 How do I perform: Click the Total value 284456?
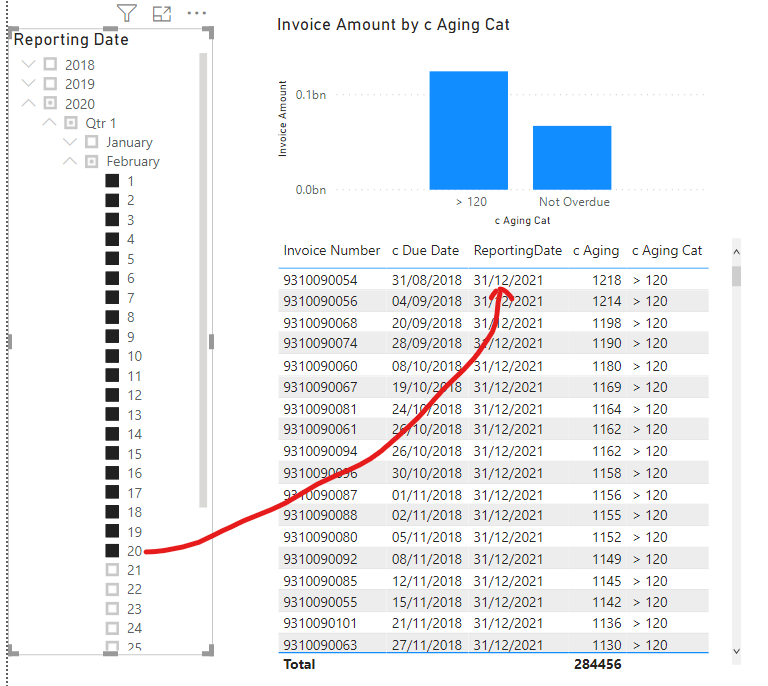(598, 664)
